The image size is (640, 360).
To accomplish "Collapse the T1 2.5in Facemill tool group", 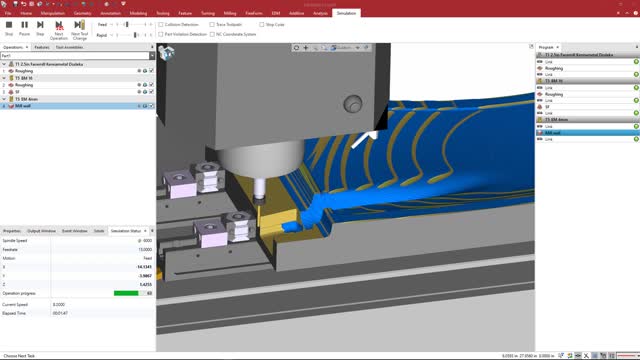I will point(4,64).
